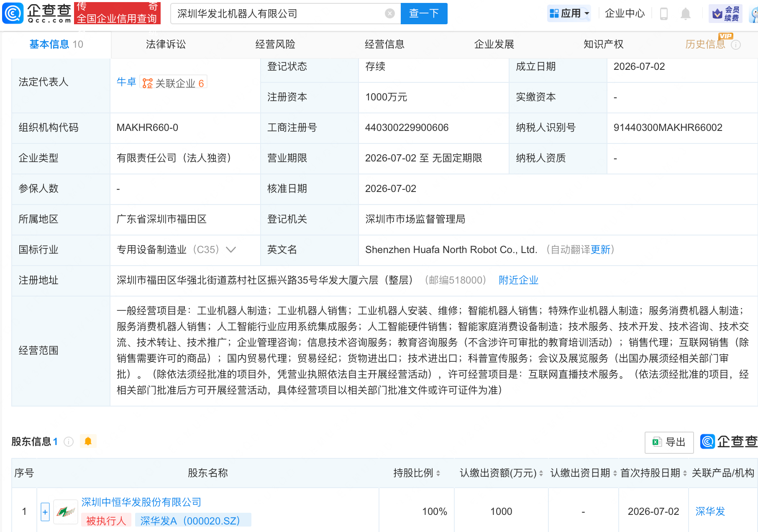758x532 pixels.
Task: Click registration number 440300229900606
Action: pyautogui.click(x=407, y=128)
